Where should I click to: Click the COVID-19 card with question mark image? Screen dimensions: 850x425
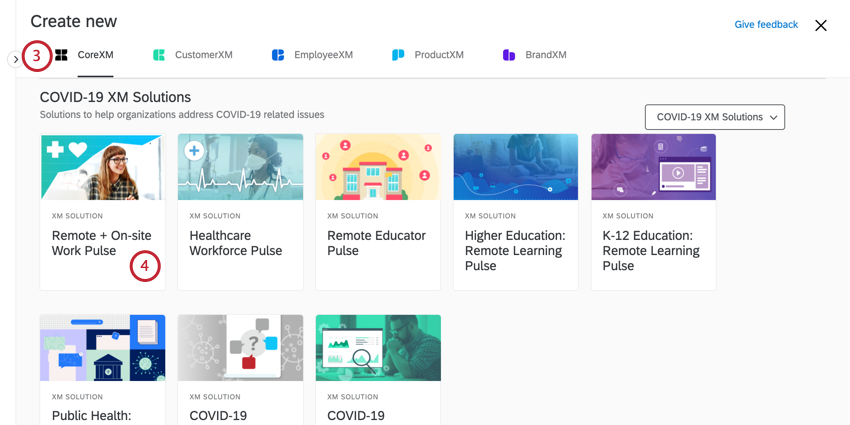click(240, 370)
